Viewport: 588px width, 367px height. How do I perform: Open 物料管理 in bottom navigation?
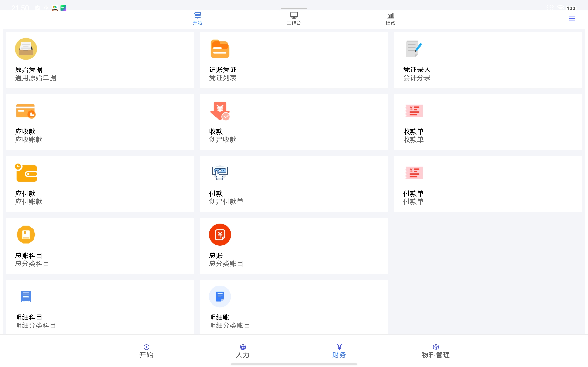[x=435, y=351]
